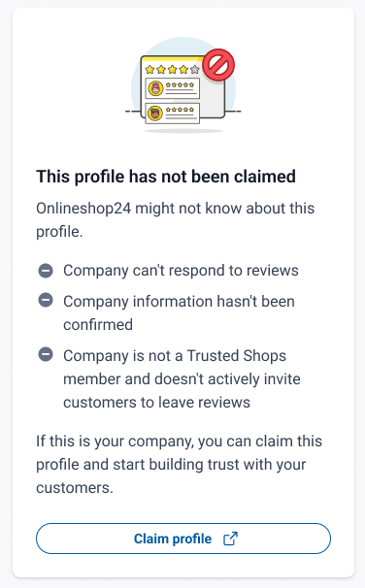Select the "This profile has not been claimed" heading

[166, 177]
